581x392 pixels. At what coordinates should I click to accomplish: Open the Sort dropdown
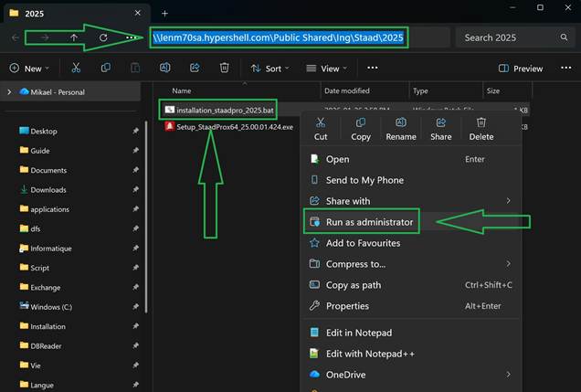tap(269, 69)
